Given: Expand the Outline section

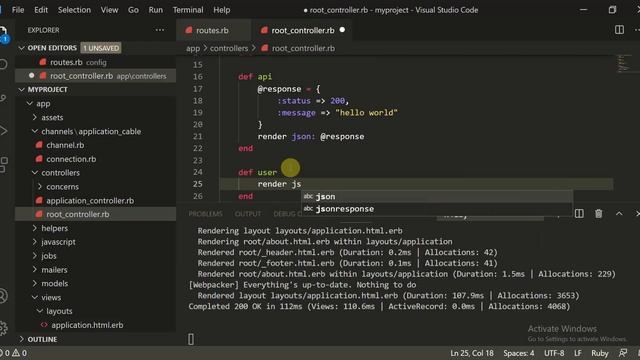Looking at the screenshot, I should coord(21,339).
